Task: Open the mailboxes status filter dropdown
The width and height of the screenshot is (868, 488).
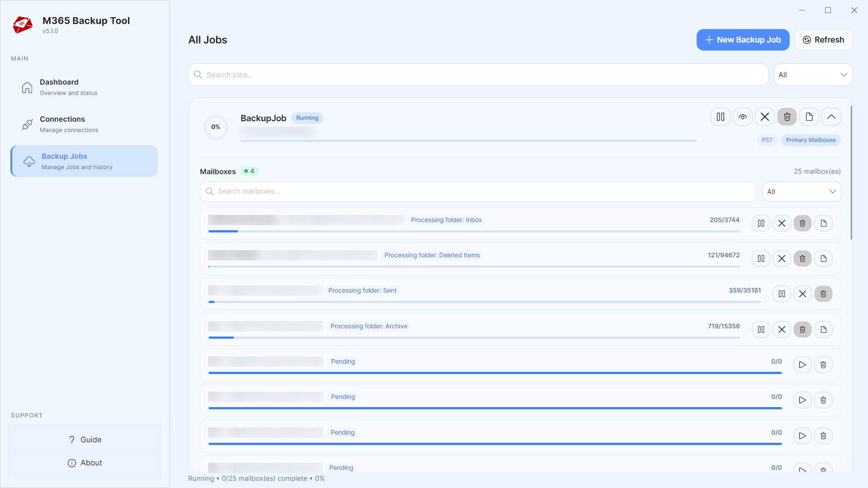Action: (x=802, y=192)
